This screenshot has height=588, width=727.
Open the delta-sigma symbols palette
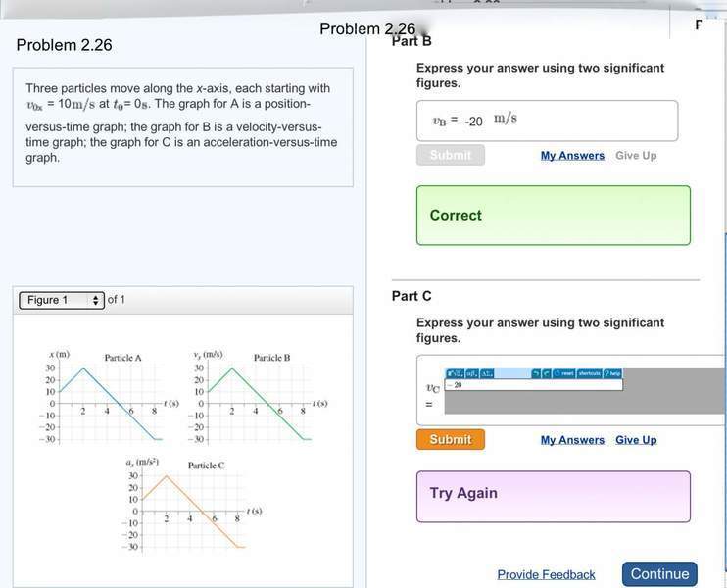pos(486,373)
